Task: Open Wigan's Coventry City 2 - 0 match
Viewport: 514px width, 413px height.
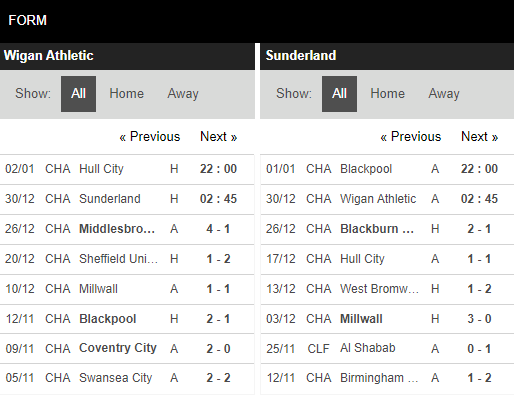Action: [x=127, y=349]
